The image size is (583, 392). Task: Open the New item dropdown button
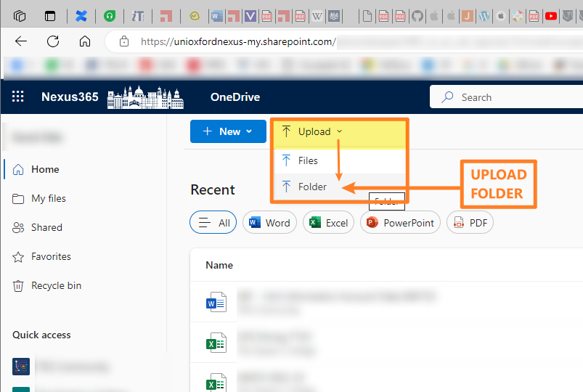228,131
